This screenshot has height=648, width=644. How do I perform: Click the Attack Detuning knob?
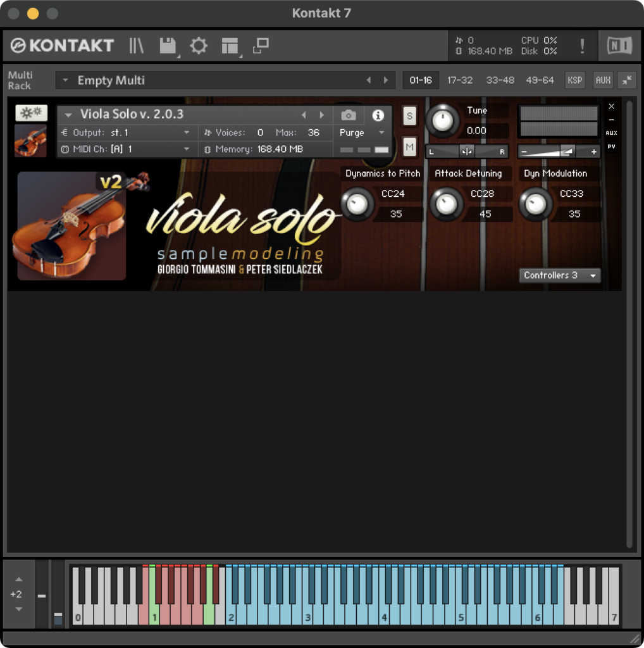[447, 204]
